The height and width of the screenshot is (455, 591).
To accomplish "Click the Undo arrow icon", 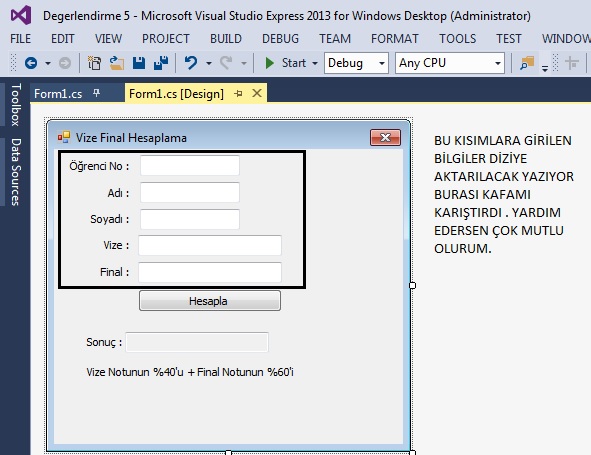I will [x=191, y=63].
